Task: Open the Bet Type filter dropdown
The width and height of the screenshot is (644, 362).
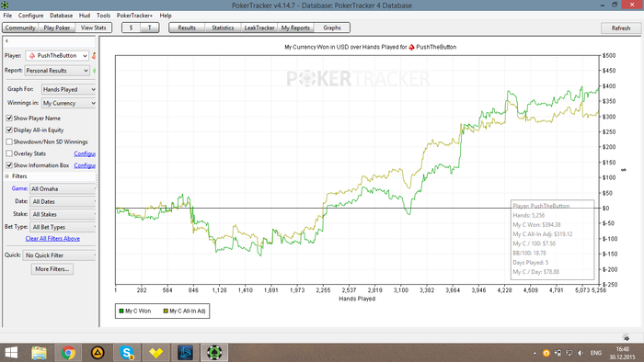Action: (63, 227)
